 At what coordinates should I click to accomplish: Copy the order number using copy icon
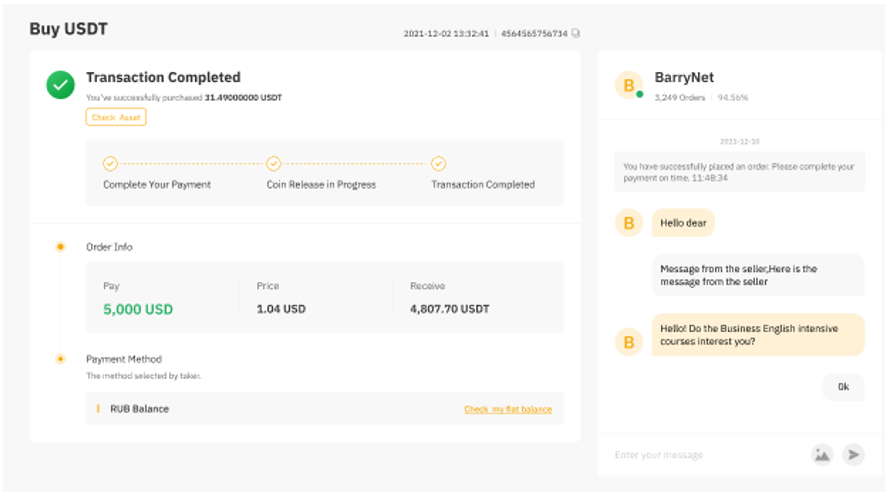[575, 34]
